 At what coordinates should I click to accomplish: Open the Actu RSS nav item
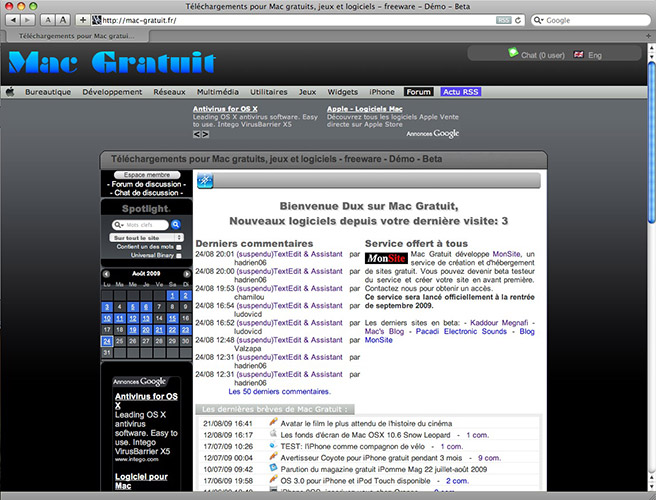click(x=461, y=92)
